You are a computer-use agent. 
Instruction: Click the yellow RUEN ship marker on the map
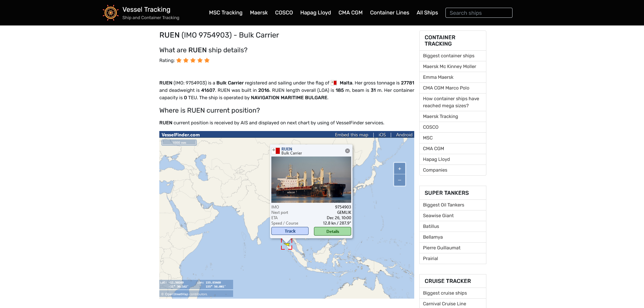[287, 244]
